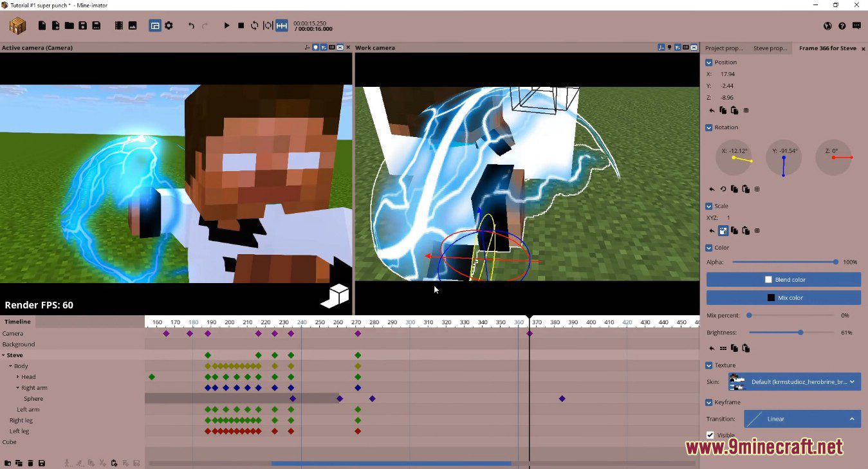Collapse the Color section
Image resolution: width=868 pixels, height=469 pixels.
[709, 248]
